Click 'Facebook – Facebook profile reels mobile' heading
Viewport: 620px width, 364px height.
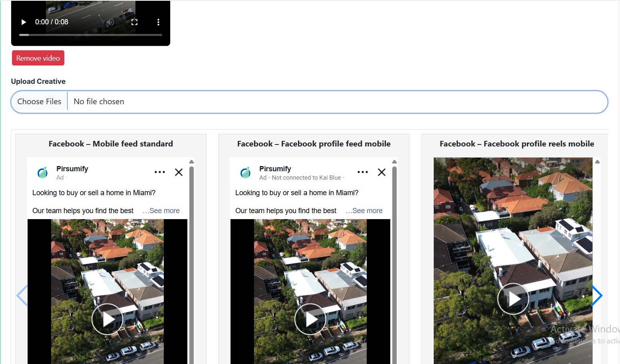pos(517,144)
